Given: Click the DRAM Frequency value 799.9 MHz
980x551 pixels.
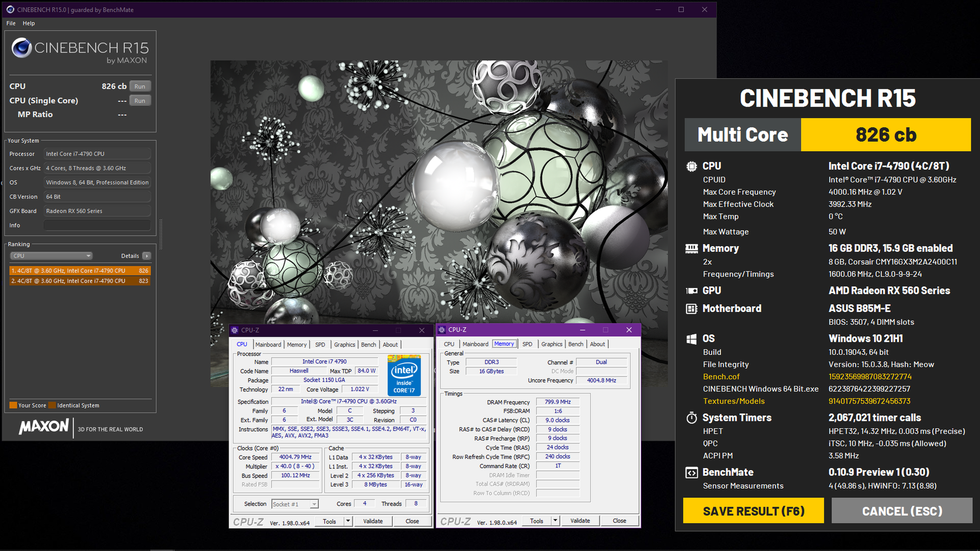Looking at the screenshot, I should click(x=557, y=402).
